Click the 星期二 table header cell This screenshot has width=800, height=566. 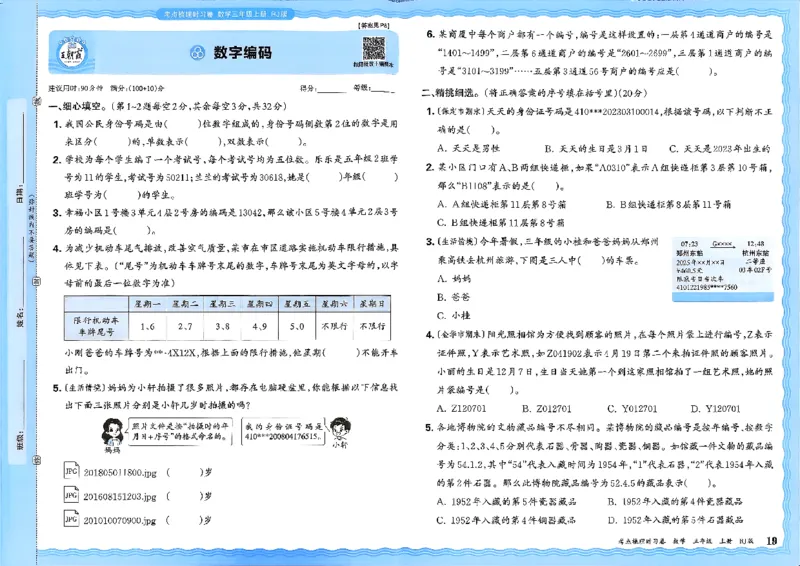coord(185,304)
